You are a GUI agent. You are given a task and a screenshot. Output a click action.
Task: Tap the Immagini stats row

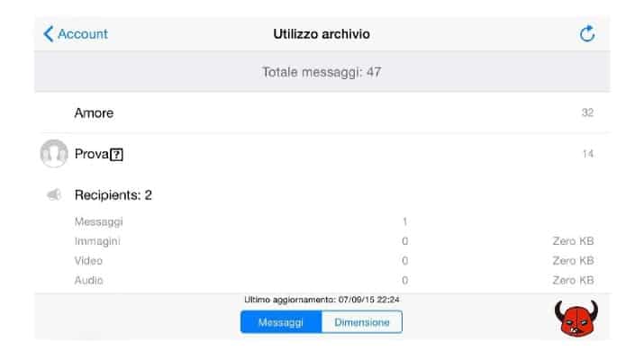(x=322, y=241)
